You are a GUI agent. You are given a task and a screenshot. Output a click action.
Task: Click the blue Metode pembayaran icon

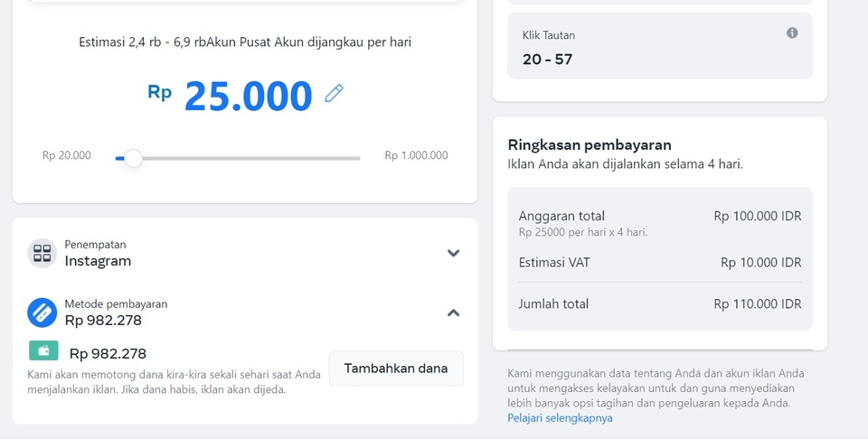pyautogui.click(x=42, y=313)
